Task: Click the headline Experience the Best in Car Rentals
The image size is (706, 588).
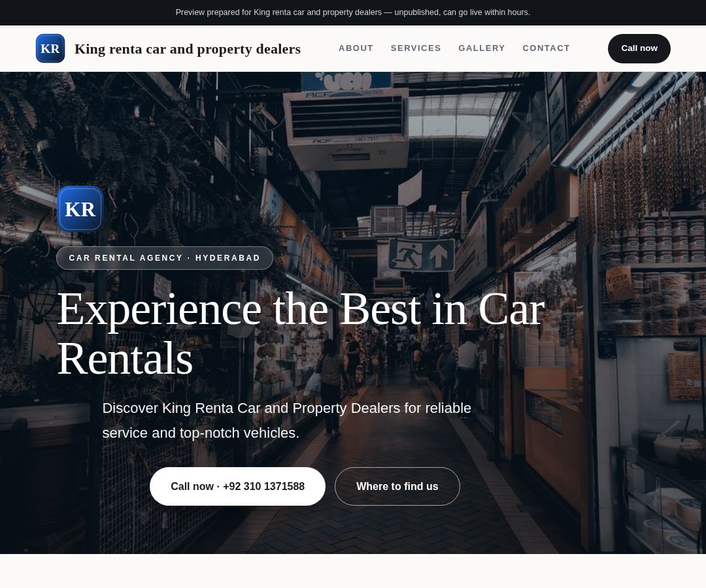Action: point(301,333)
